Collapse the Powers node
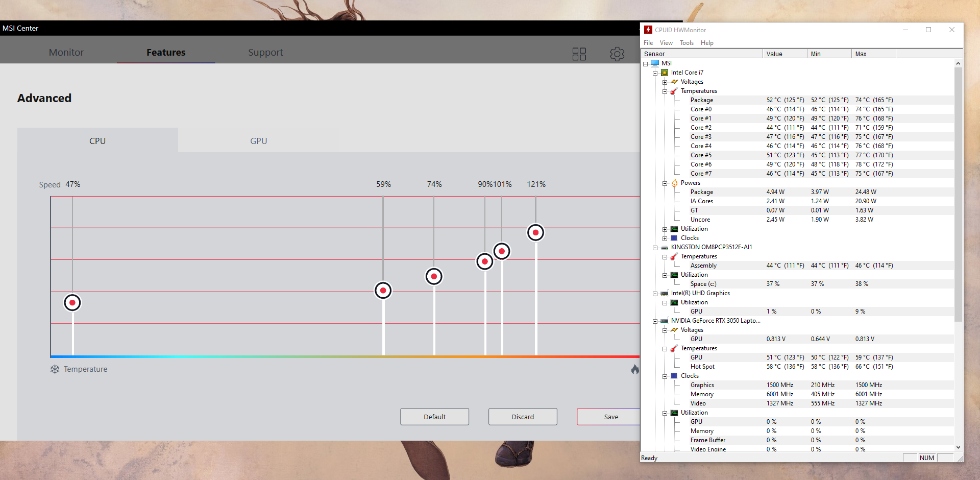 [665, 183]
